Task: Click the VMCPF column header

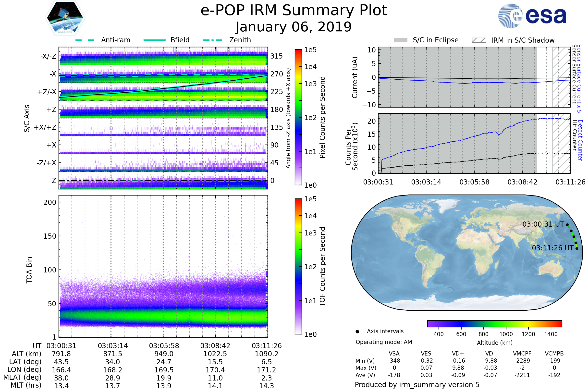Action: (522, 354)
